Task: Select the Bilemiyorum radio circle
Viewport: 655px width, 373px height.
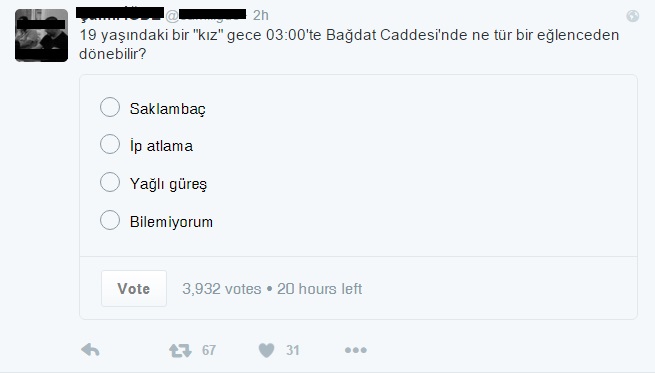Action: (x=110, y=220)
